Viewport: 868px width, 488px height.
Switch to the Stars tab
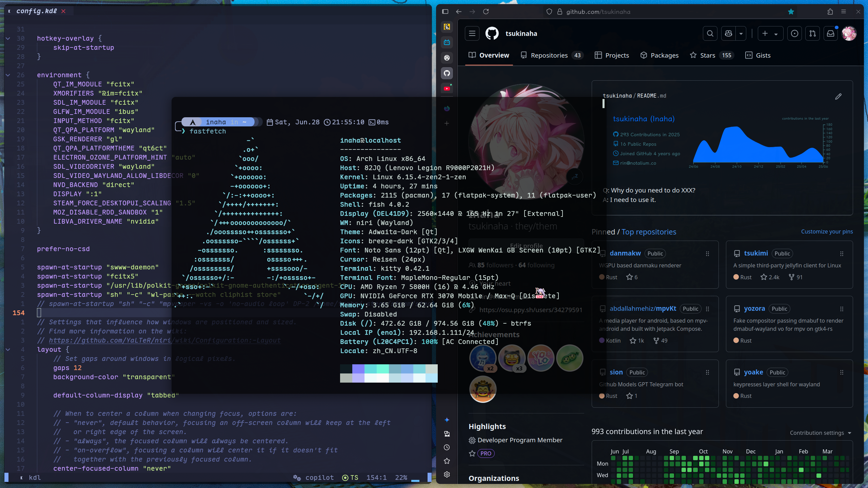tap(712, 55)
